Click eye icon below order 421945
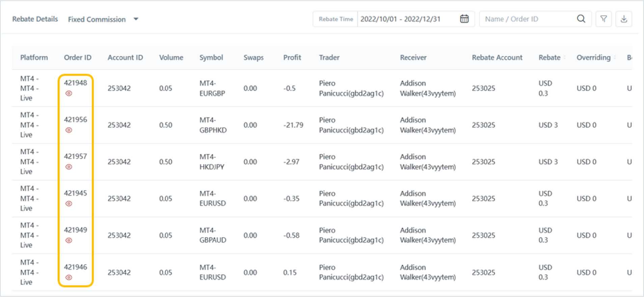Screen dimensions: 644x297 coord(69,204)
